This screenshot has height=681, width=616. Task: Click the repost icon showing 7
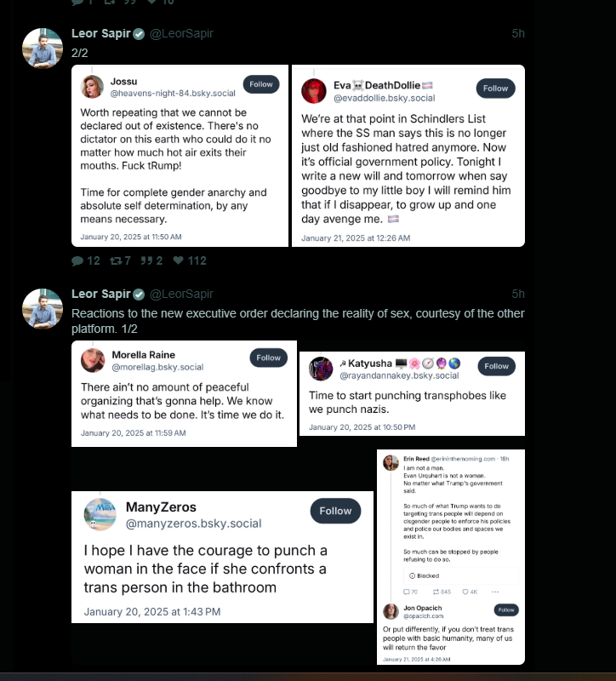[116, 260]
